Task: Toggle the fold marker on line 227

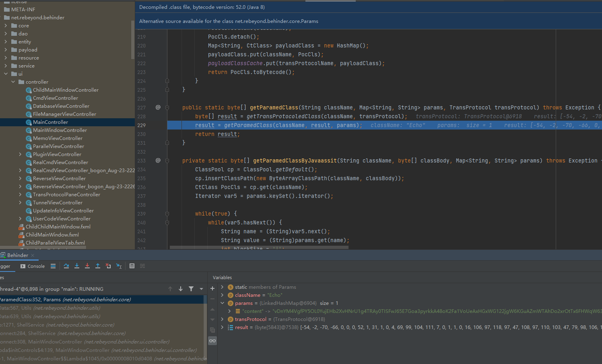Action: pos(167,107)
